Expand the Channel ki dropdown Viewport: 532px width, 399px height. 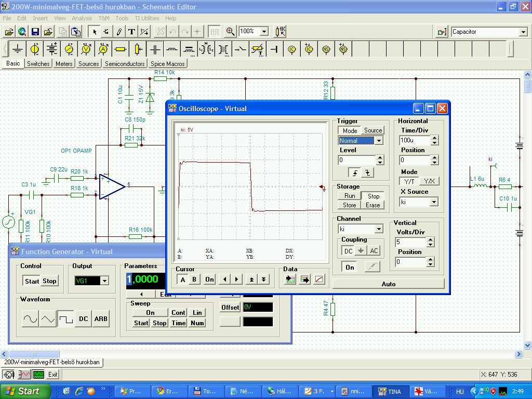pos(379,229)
